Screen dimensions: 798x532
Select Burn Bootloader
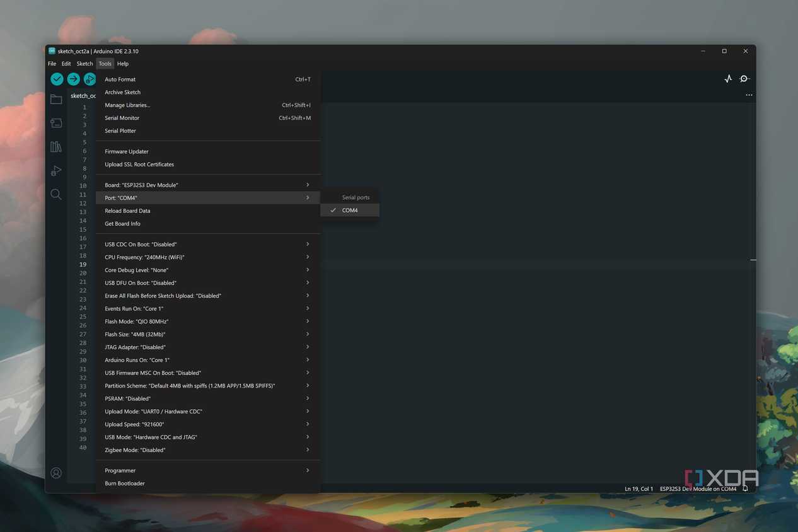point(208,483)
